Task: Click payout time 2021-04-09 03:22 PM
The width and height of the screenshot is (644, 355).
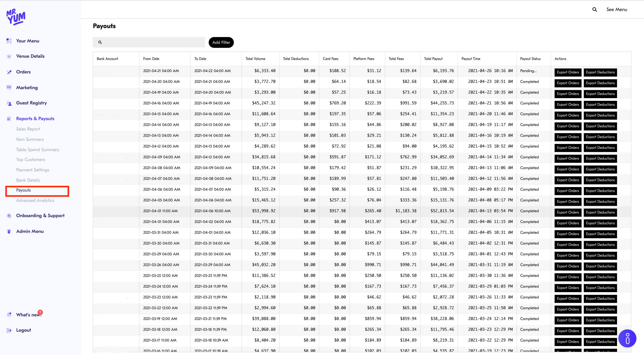Action: coord(490,189)
